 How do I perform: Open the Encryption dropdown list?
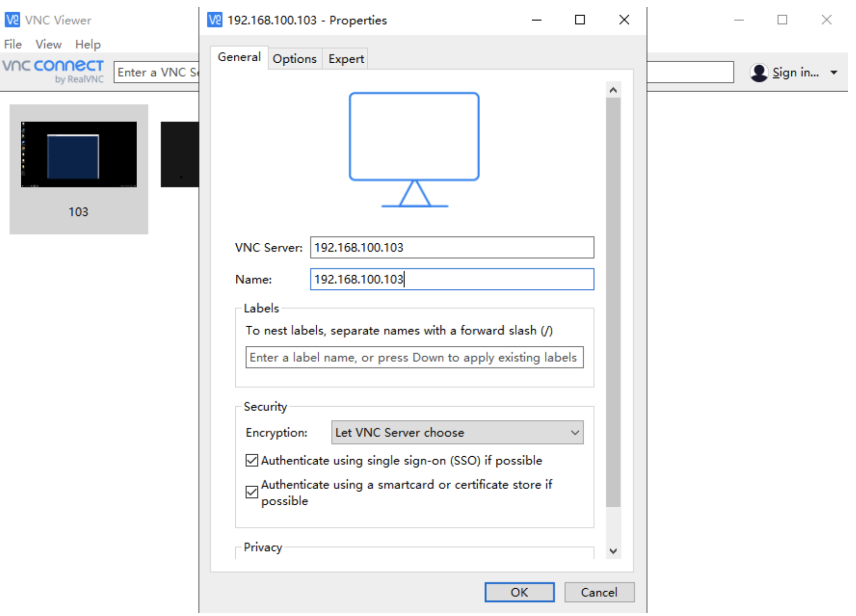point(457,432)
